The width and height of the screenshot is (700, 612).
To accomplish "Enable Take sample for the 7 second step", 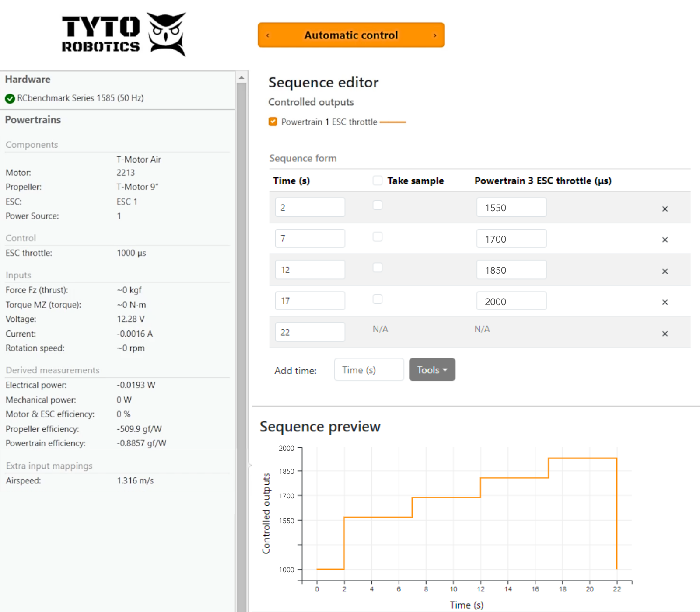I will tap(377, 236).
